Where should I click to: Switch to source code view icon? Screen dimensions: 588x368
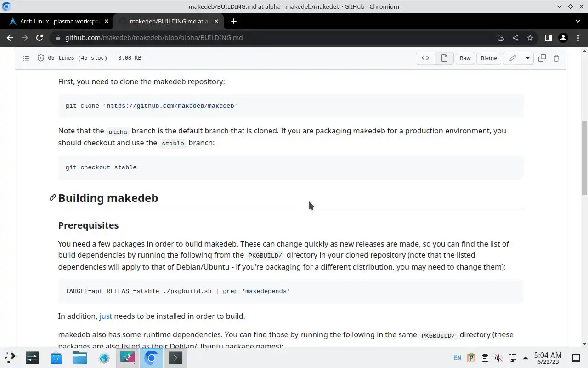coord(425,58)
